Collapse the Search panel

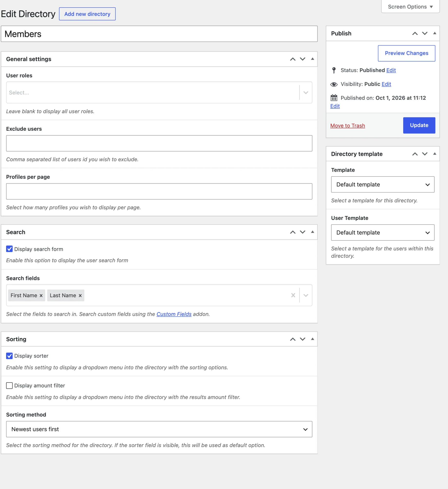point(313,232)
